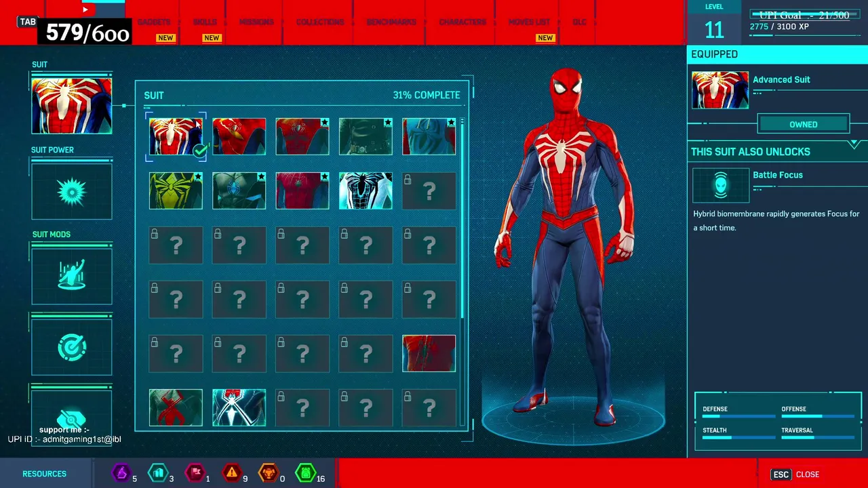Pick the dark green tactical suit thumbnail
Image resolution: width=868 pixels, height=488 pixels.
pos(366,136)
